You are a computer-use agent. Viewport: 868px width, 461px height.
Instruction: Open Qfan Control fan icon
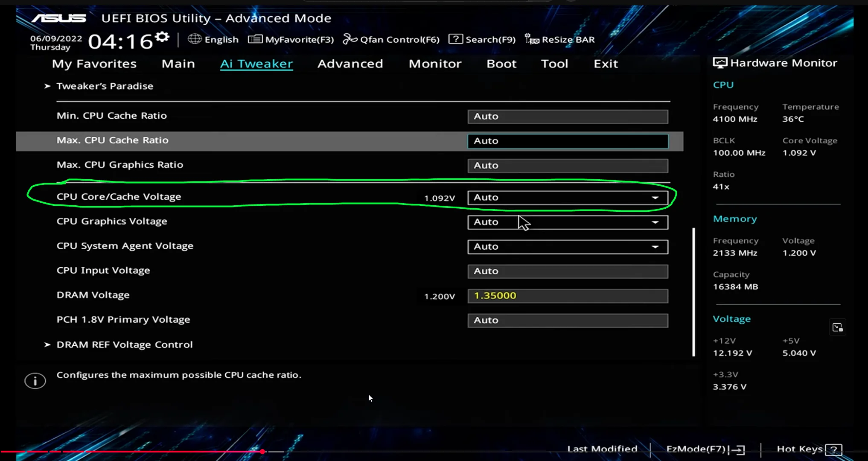pos(350,39)
